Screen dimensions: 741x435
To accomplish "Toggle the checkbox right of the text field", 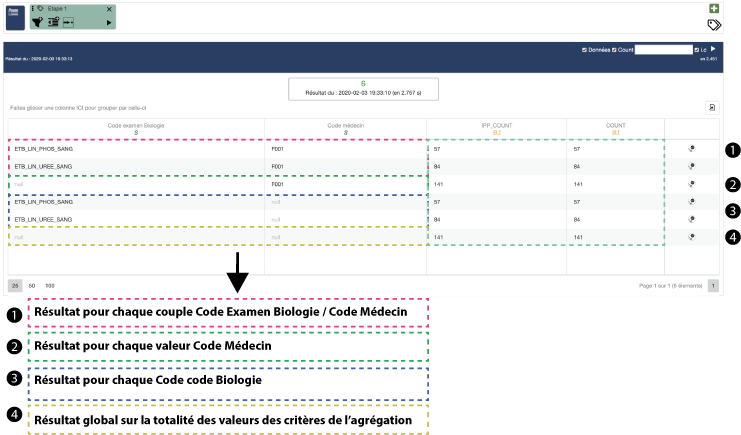I will point(697,49).
